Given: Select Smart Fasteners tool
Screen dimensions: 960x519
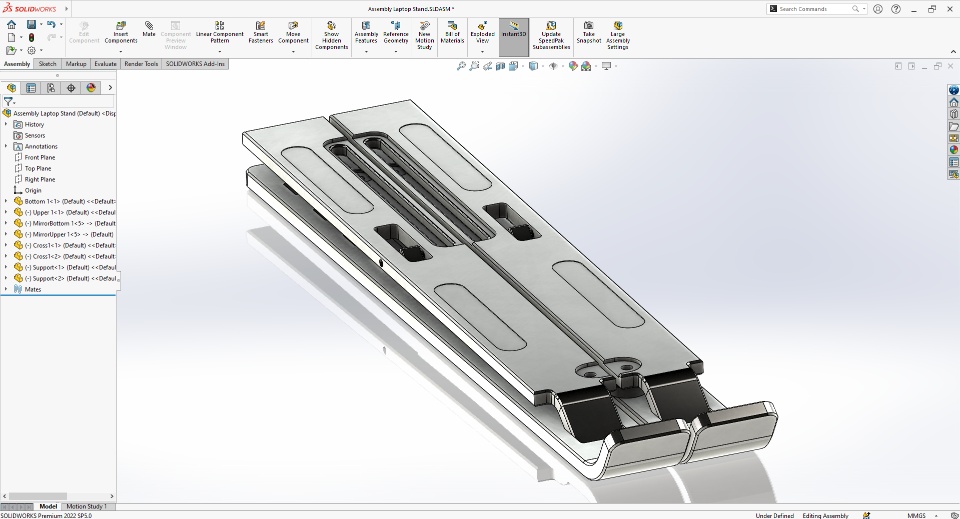Looking at the screenshot, I should pos(261,32).
